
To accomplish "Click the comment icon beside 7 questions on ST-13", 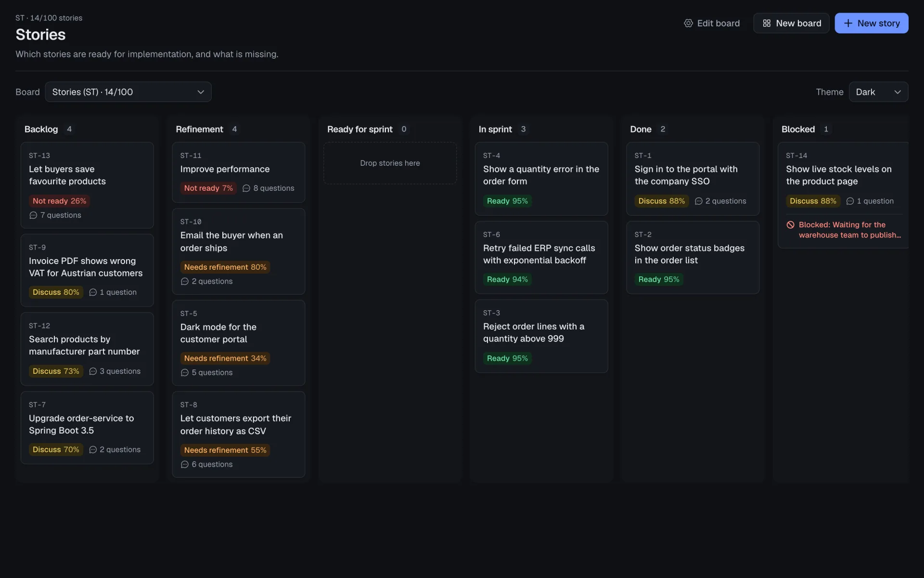I will click(x=33, y=215).
